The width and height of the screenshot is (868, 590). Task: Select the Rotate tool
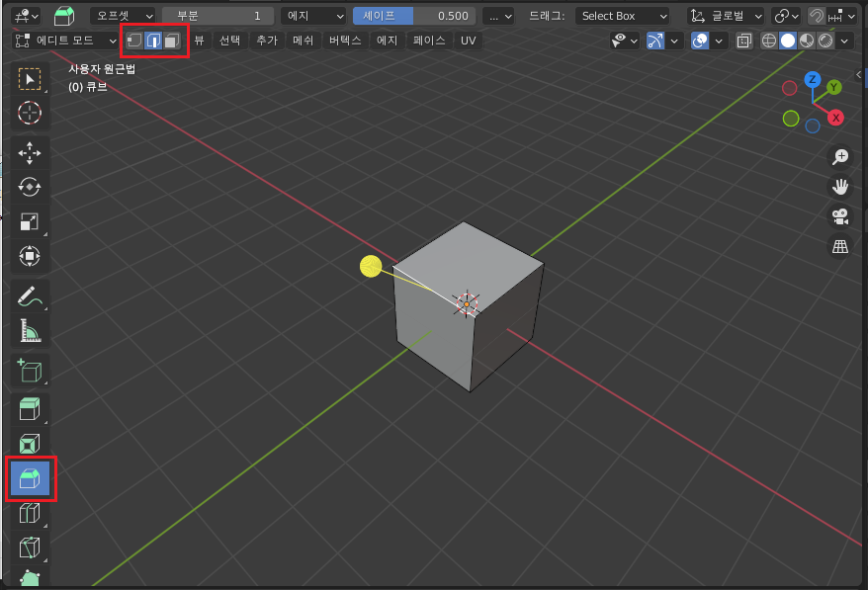[30, 187]
